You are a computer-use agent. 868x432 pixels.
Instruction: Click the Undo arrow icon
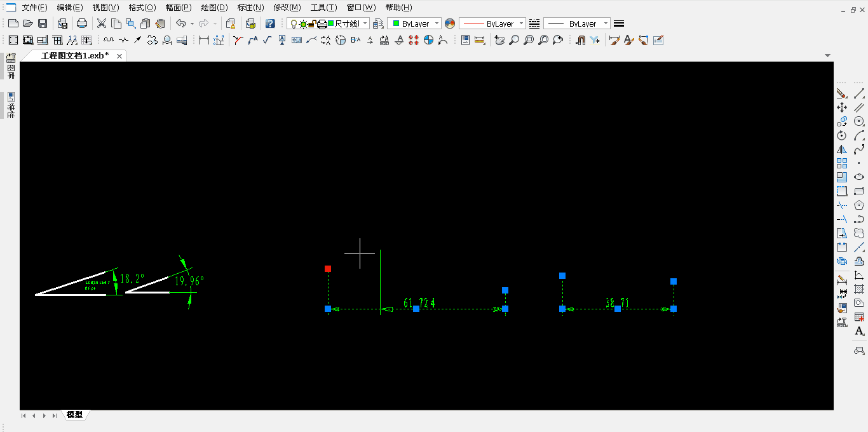[x=181, y=24]
